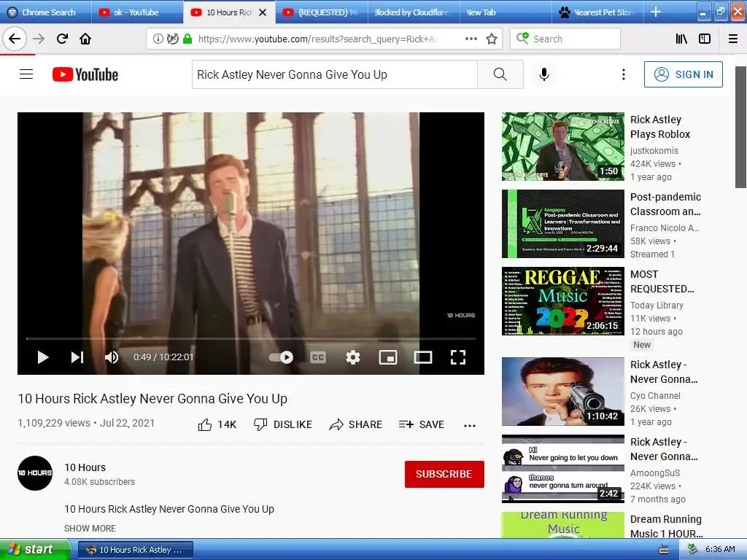747x560 pixels.
Task: Skip to the next video
Action: pyautogui.click(x=77, y=357)
